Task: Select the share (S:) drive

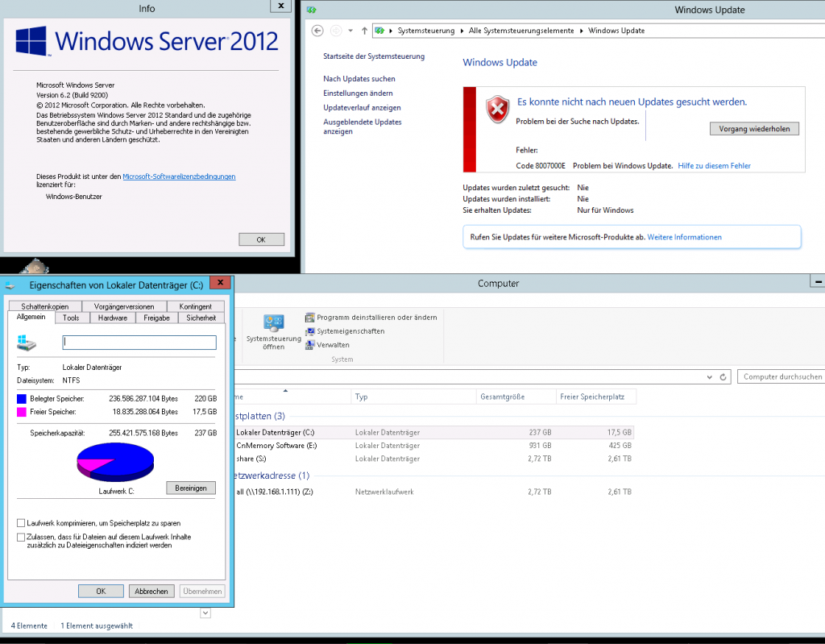Action: click(x=433, y=459)
